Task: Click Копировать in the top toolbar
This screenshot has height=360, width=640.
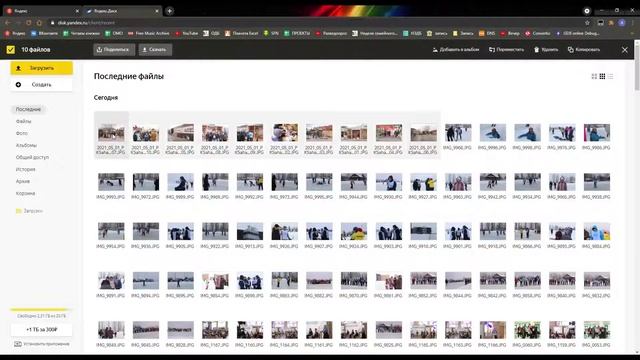Action: 584,50
